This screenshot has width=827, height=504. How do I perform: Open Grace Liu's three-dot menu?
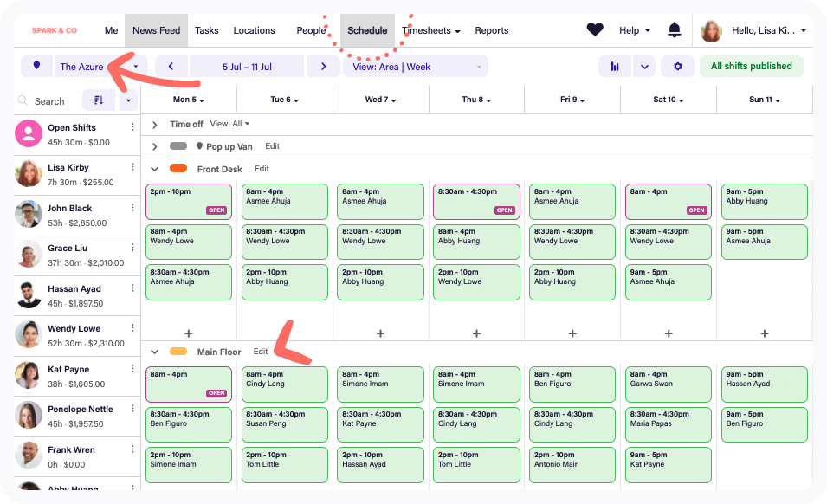coord(132,248)
